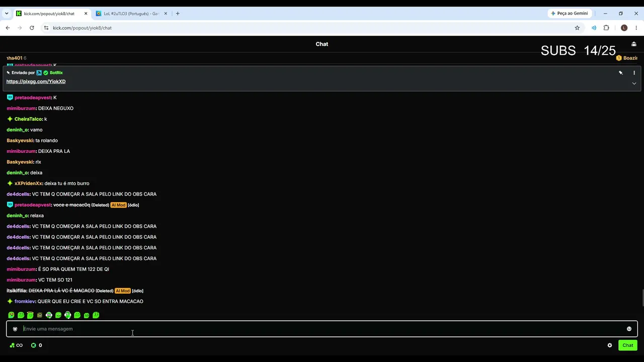The width and height of the screenshot is (644, 362).
Task: Click Baskyevski on 'ta rolando' message
Action: tap(20, 141)
